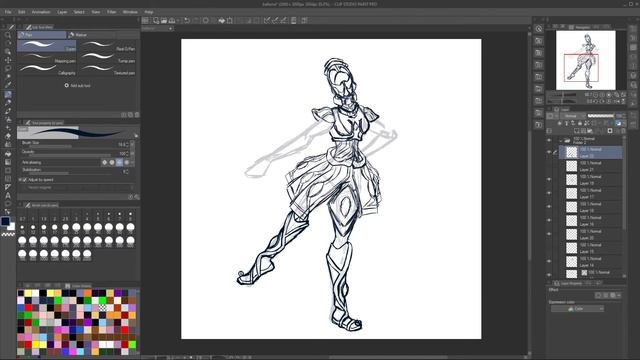Image resolution: width=640 pixels, height=360 pixels.
Task: Select the Zoom magnifier tool
Action: click(x=8, y=35)
